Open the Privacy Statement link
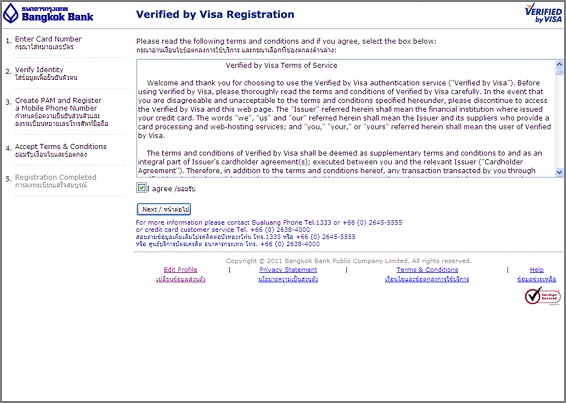Viewport: 566px width, 403px height. tap(288, 269)
